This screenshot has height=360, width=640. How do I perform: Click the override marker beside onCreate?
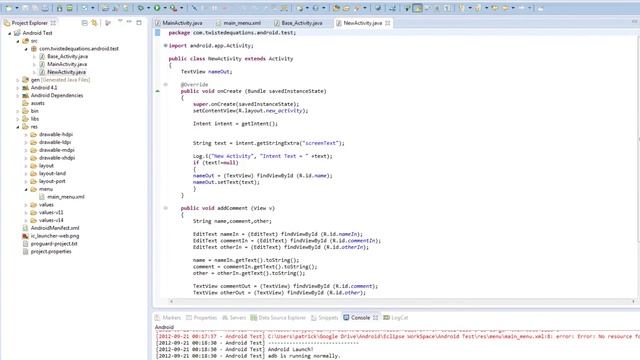coord(158,91)
